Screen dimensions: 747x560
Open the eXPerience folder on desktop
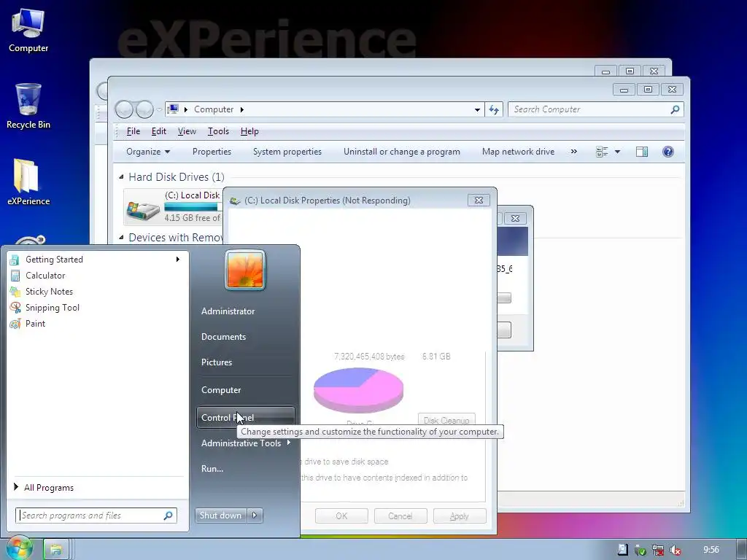click(x=28, y=182)
